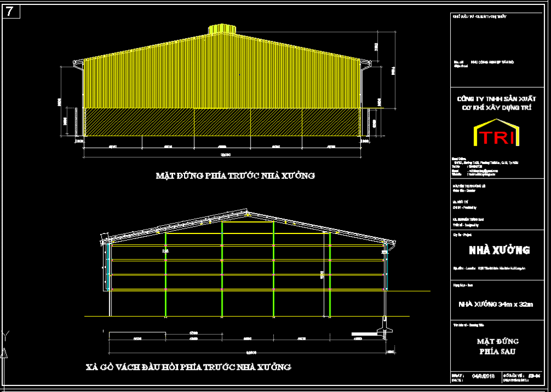Click the date value 04/8/2018
This screenshot has width=551, height=392.
[483, 376]
